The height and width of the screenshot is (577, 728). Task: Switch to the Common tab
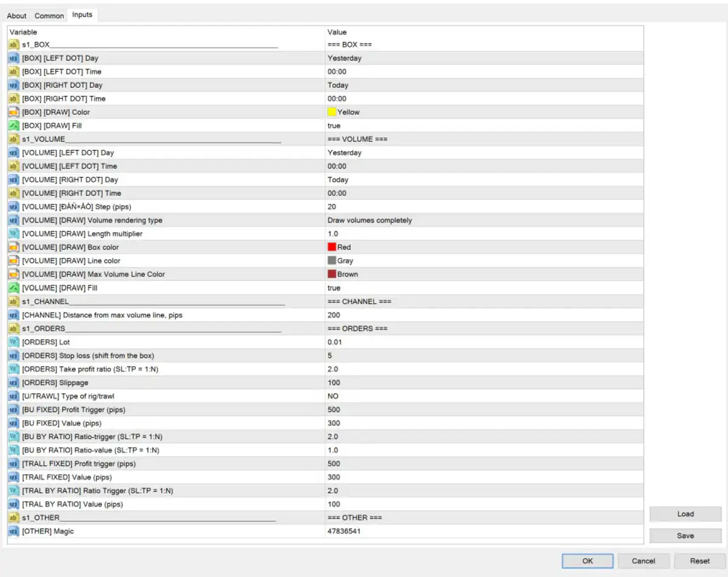tap(49, 16)
